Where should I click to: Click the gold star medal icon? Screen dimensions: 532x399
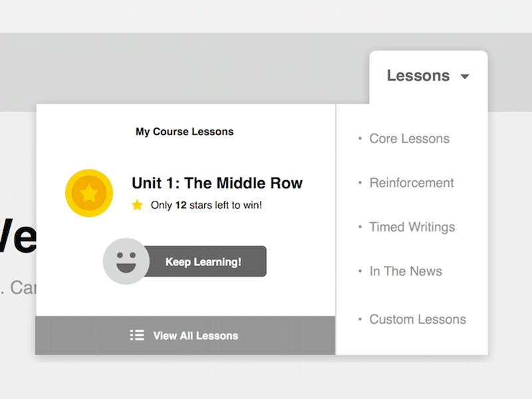[89, 193]
